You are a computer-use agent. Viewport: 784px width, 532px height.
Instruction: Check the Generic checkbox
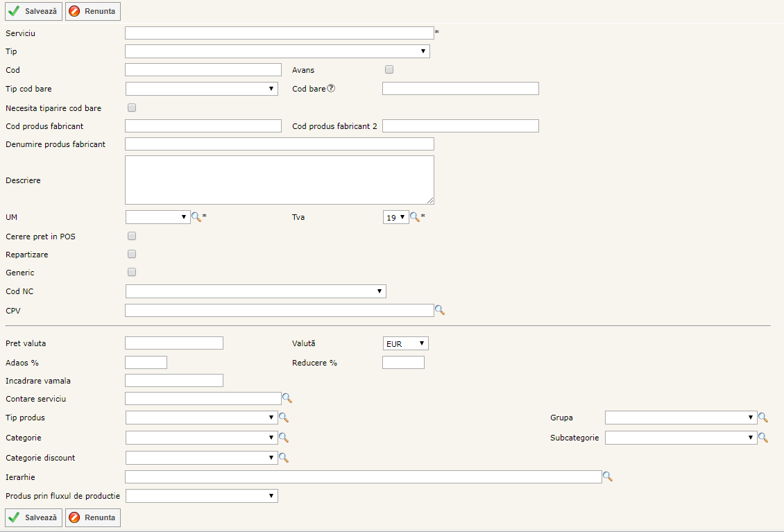coord(132,272)
